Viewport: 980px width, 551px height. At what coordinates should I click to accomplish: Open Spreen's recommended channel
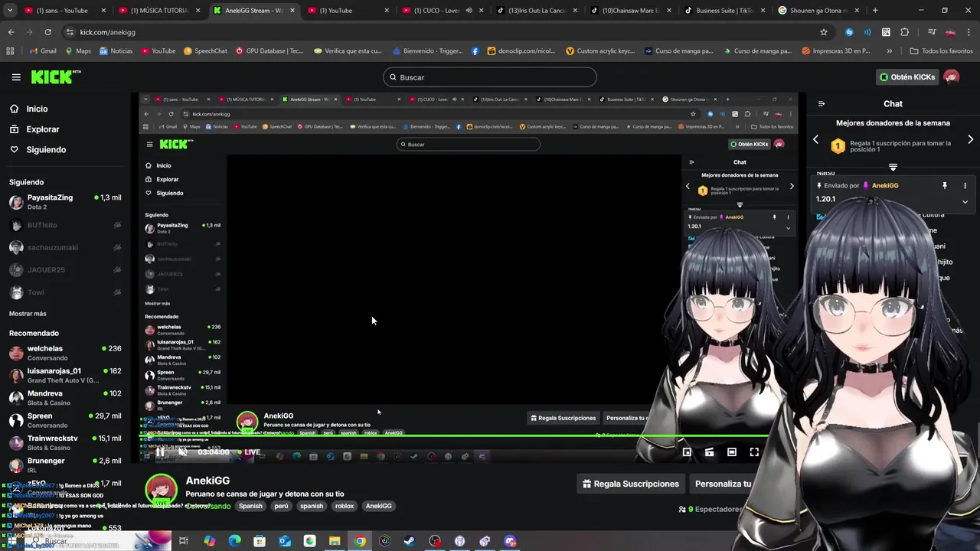point(65,420)
